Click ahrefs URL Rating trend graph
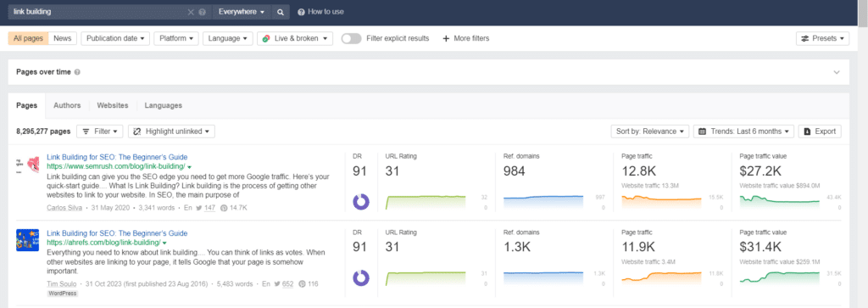Viewport: 868px width, 308px height. click(x=426, y=278)
